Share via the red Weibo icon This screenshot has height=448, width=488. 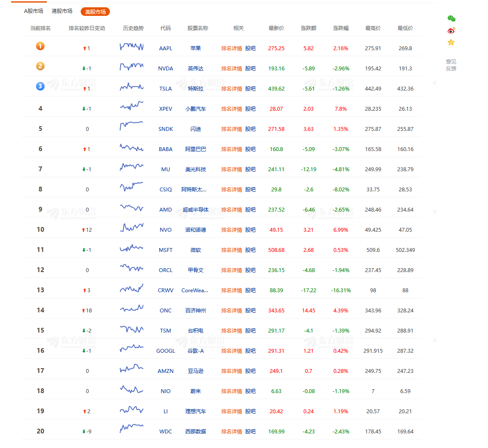tap(451, 30)
